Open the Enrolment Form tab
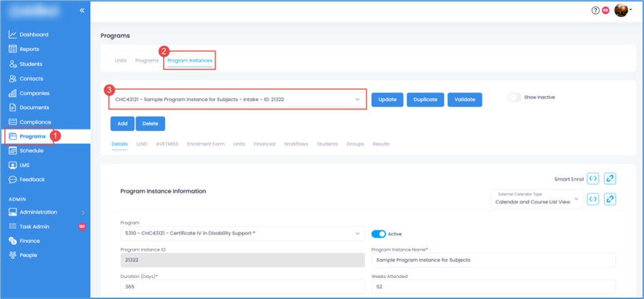Image resolution: width=644 pixels, height=299 pixels. [205, 144]
